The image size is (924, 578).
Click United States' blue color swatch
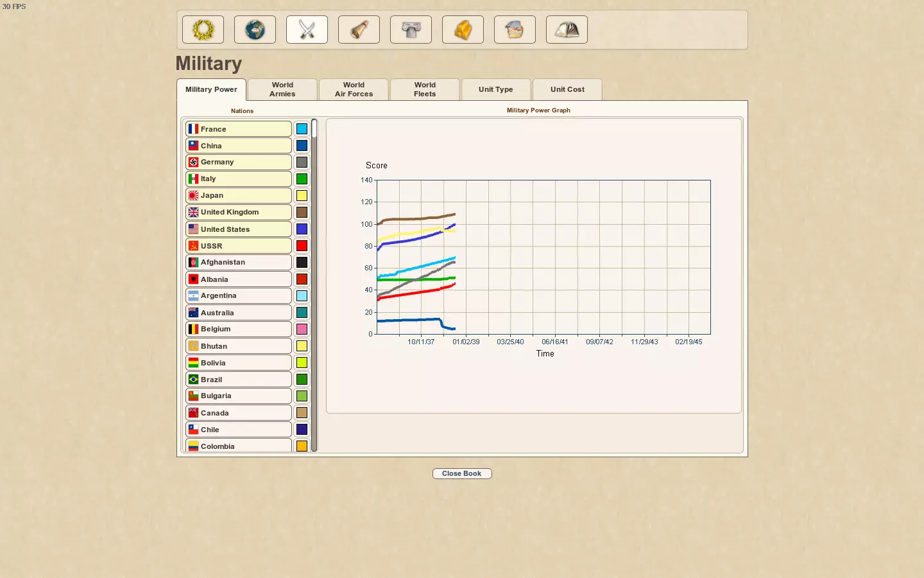point(302,229)
